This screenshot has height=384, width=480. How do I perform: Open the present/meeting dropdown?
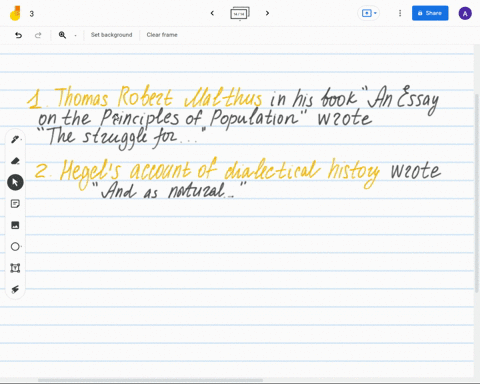369,13
